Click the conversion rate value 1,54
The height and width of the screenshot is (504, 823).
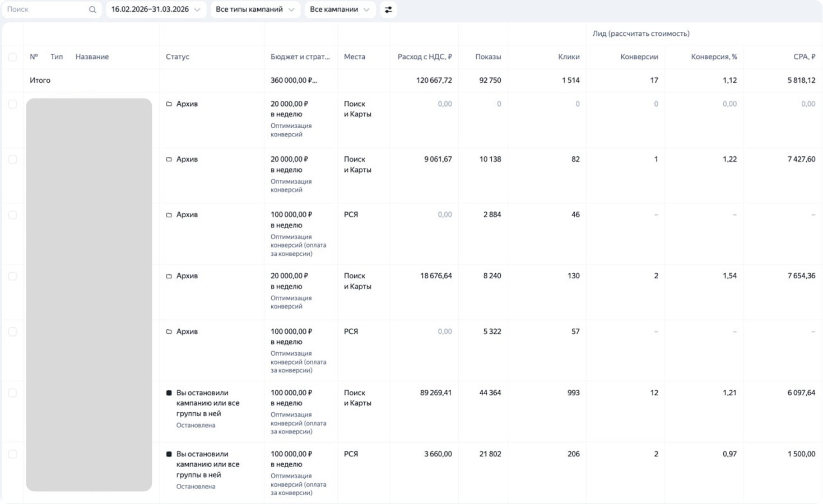pos(729,276)
